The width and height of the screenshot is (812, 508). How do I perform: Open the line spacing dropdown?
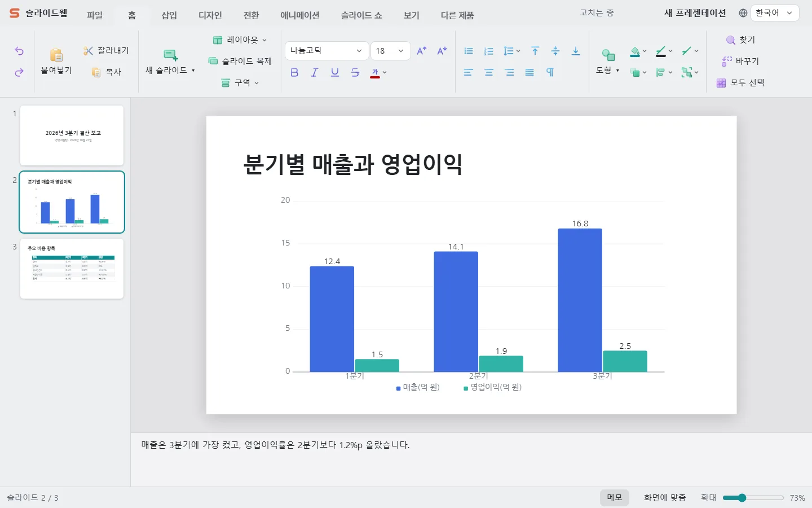512,51
